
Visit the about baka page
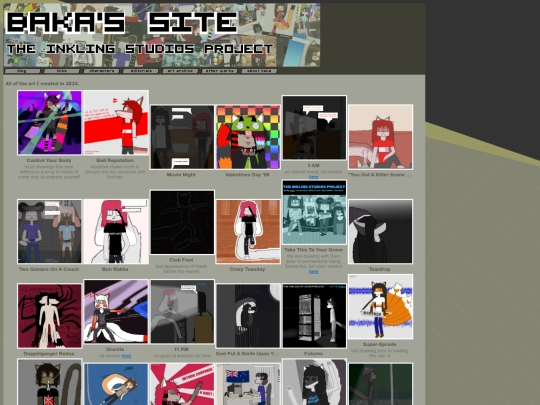[x=259, y=71]
